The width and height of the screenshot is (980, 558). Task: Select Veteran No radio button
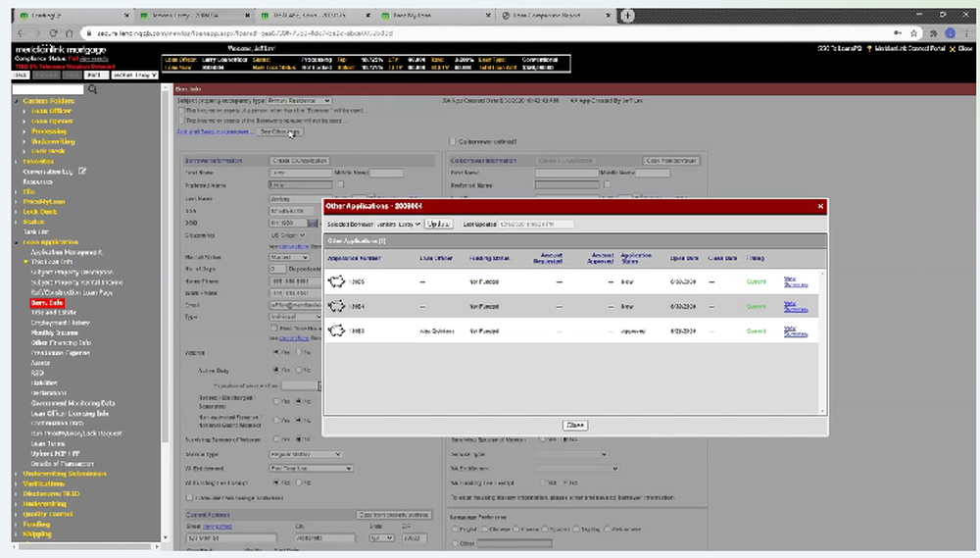coord(298,352)
